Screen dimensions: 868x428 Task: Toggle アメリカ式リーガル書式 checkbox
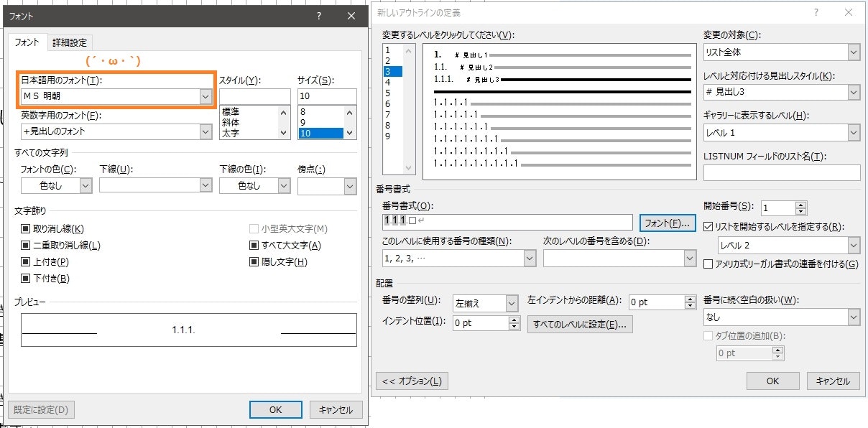[708, 264]
